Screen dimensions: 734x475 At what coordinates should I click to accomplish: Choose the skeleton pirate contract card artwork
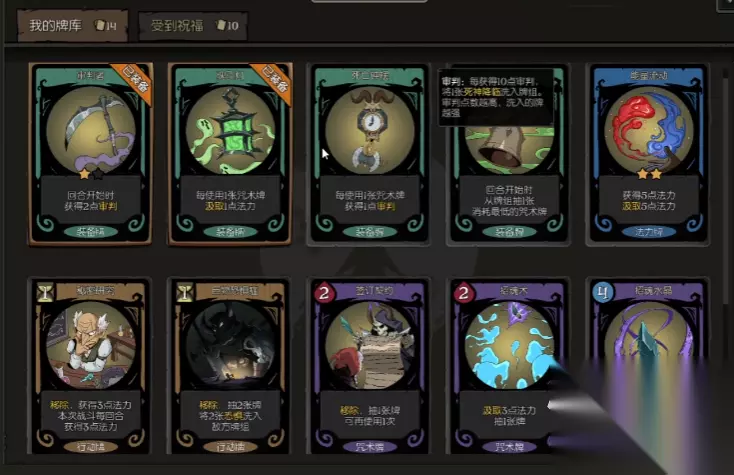tap(370, 345)
